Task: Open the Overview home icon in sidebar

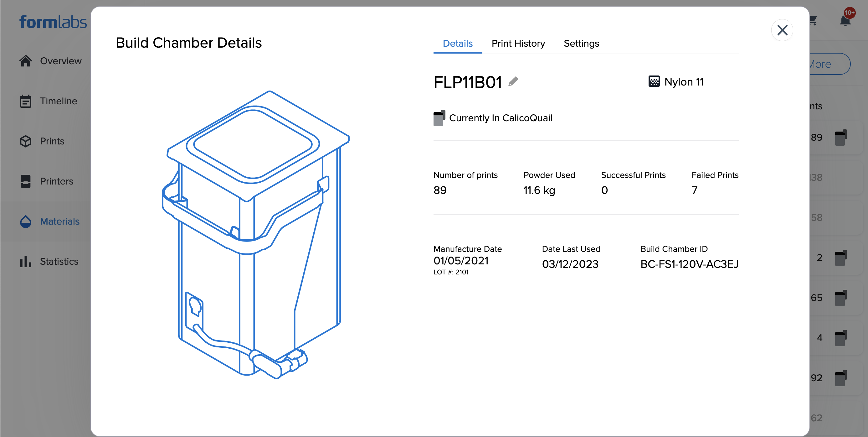Action: (26, 61)
